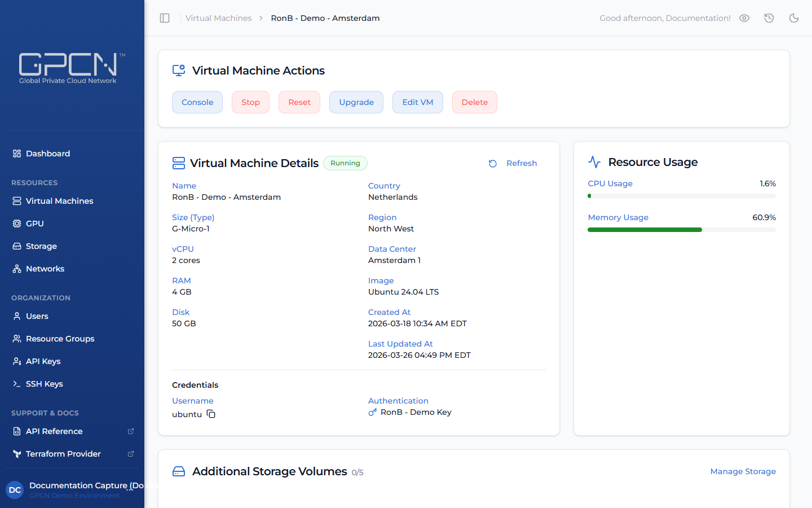812x508 pixels.
Task: Click the key icon beside RonB - Demo Key
Action: (x=373, y=412)
